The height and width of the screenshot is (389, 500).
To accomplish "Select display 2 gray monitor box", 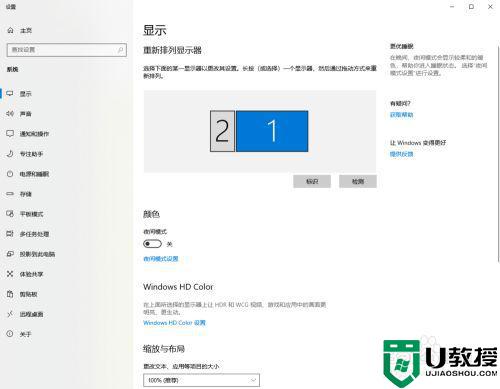I will pyautogui.click(x=222, y=131).
